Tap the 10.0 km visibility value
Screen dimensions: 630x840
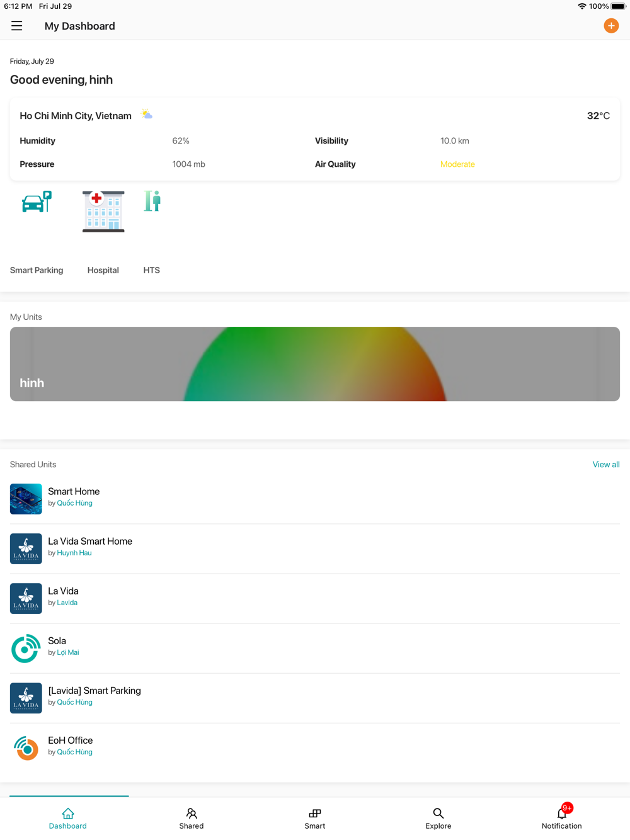(455, 141)
